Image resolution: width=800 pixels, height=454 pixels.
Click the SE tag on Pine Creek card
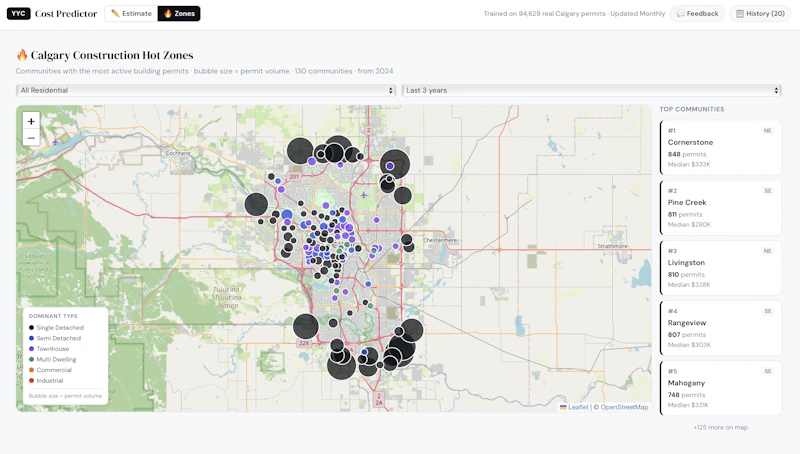point(768,191)
